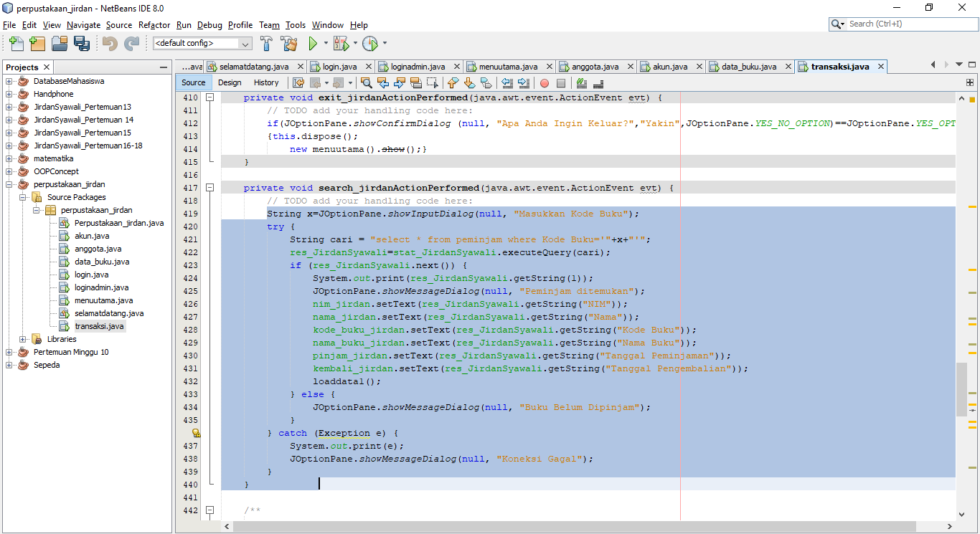
Task: Expand the Libraries node
Action: [x=23, y=339]
